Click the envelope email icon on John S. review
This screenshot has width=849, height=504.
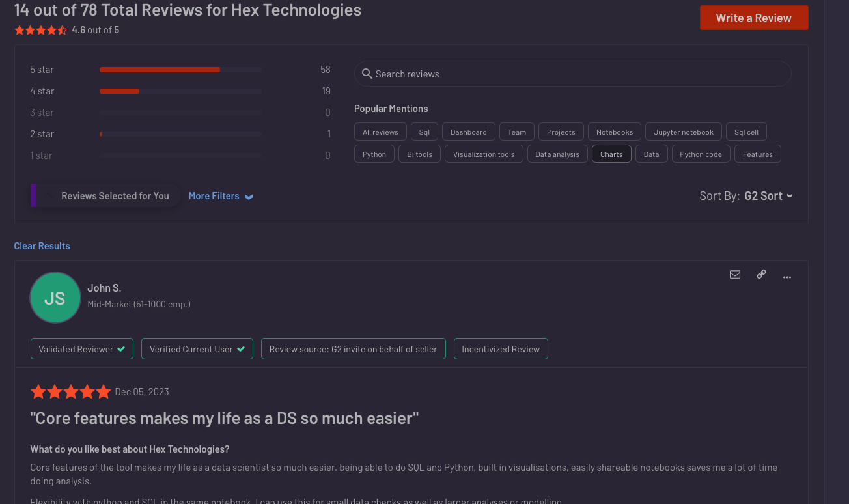(735, 275)
